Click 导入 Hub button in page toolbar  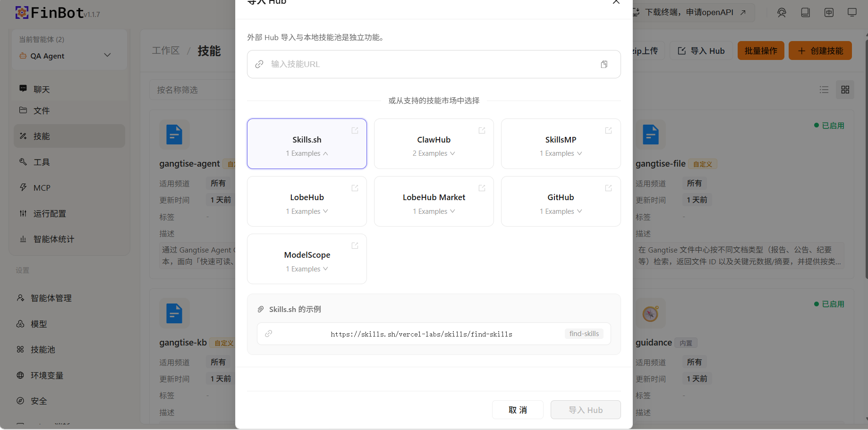(x=701, y=51)
